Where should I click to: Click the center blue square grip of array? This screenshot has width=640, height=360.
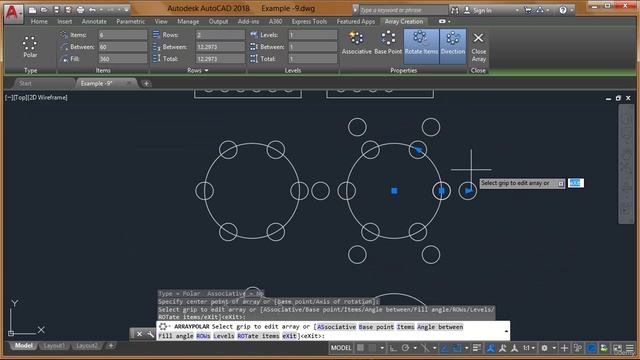click(x=394, y=191)
